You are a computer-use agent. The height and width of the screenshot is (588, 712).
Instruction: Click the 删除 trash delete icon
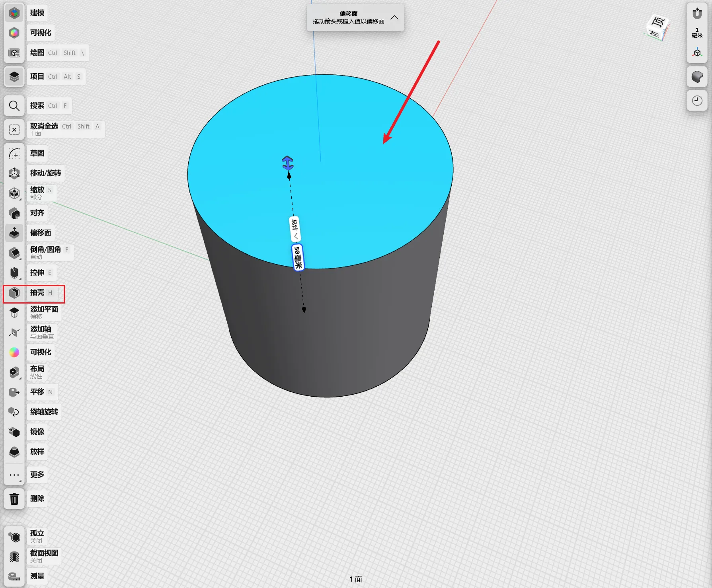coord(14,499)
